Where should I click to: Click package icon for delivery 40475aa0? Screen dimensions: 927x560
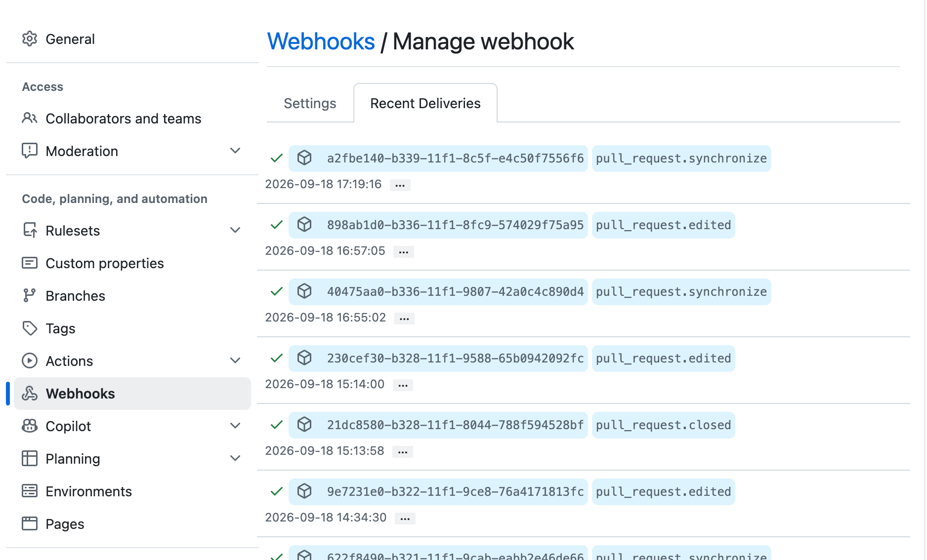click(304, 291)
